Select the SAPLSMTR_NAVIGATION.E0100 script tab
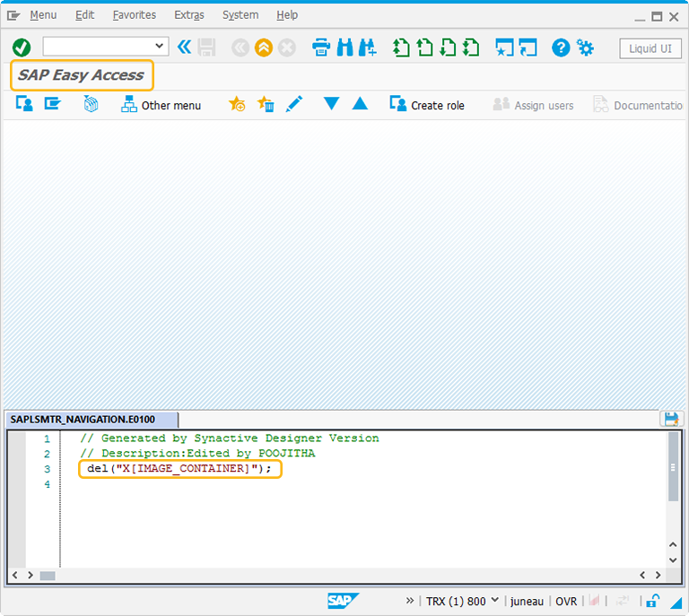The height and width of the screenshot is (616, 689). coord(91,420)
